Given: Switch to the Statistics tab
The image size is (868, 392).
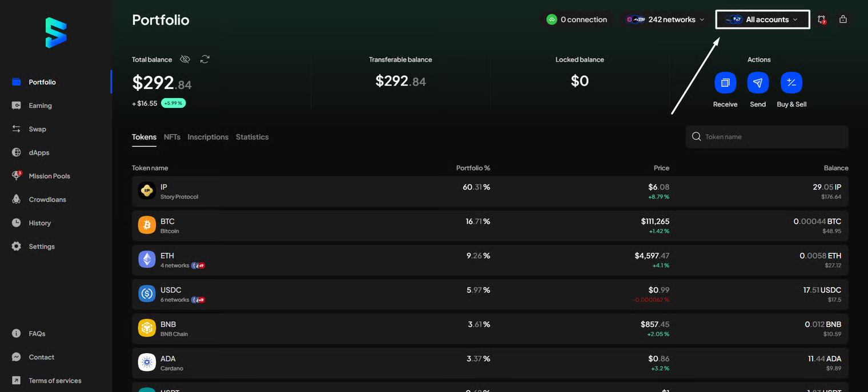Looking at the screenshot, I should (x=252, y=137).
